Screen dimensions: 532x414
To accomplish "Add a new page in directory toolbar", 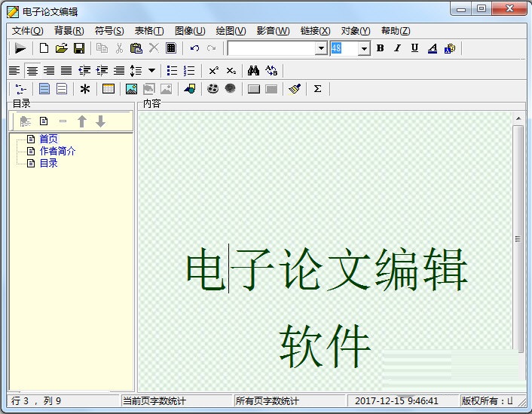I will click(44, 121).
